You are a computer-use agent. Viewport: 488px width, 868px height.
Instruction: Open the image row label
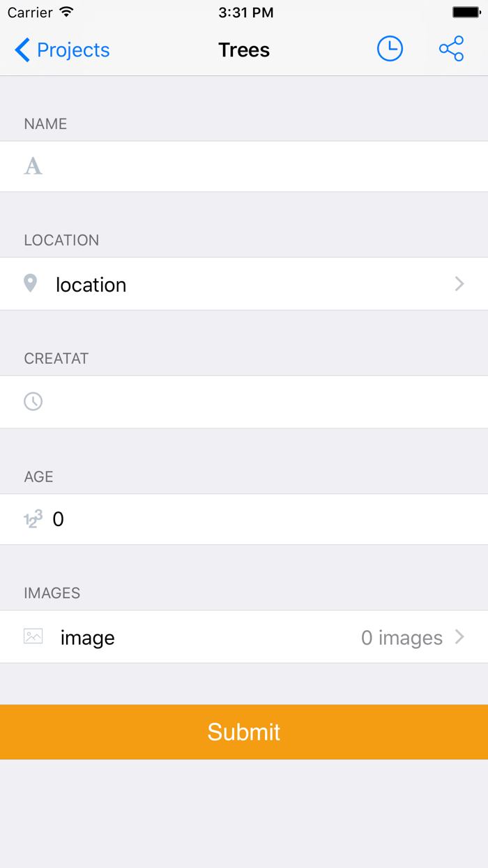click(x=88, y=638)
